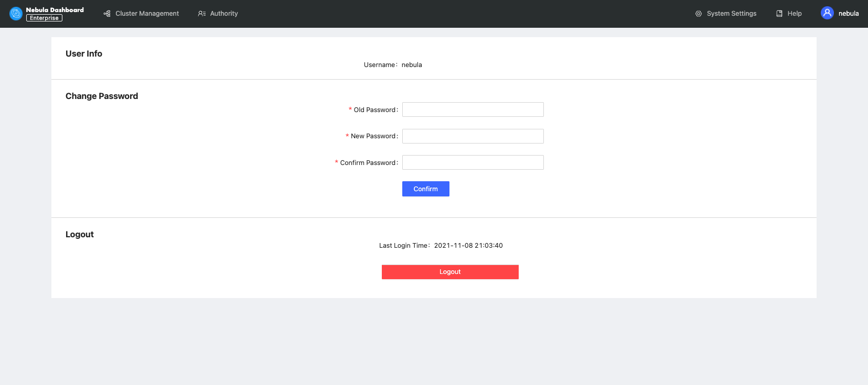Click the Authority user-list icon
This screenshot has height=385, width=868.
coord(201,14)
